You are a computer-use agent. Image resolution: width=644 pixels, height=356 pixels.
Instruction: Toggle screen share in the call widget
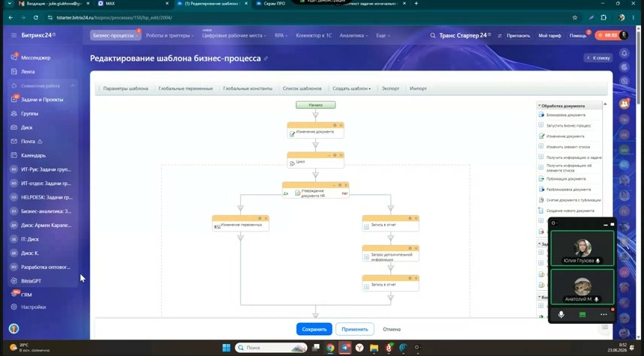583,315
